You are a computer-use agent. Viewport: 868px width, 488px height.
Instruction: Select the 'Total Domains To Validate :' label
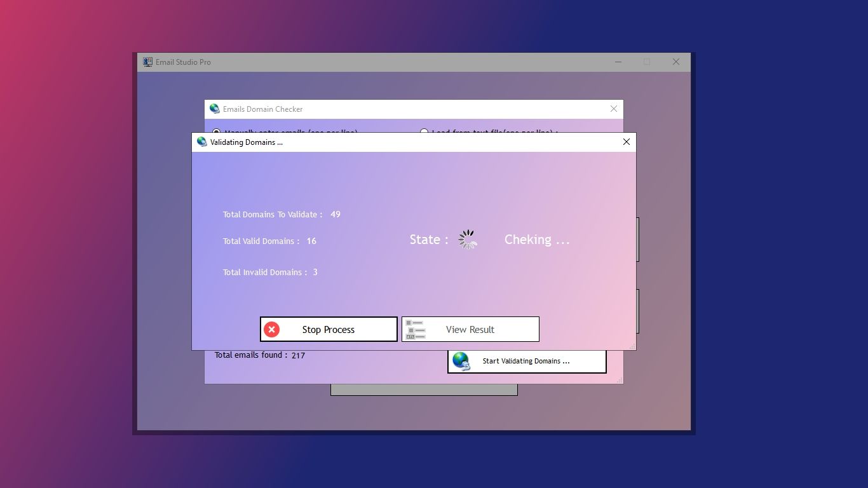point(273,215)
